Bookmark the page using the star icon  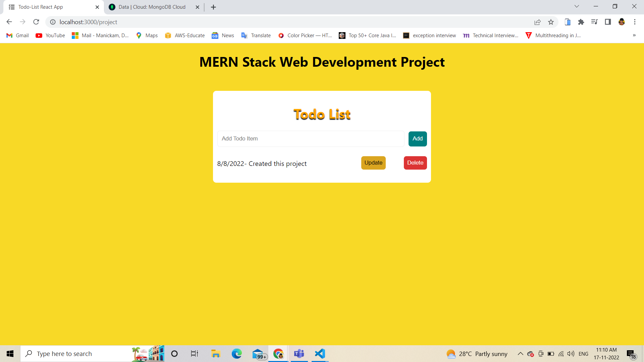coord(551,22)
